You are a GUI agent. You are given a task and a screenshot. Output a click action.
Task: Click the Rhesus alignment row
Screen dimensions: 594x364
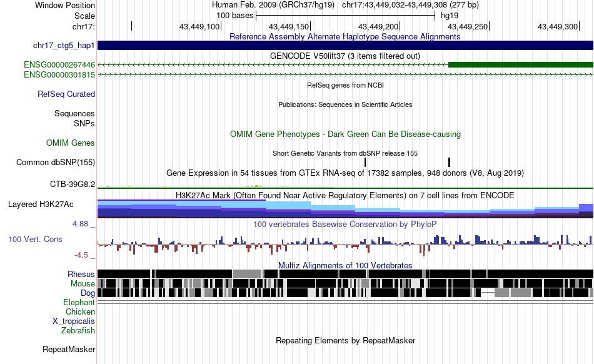click(x=345, y=274)
